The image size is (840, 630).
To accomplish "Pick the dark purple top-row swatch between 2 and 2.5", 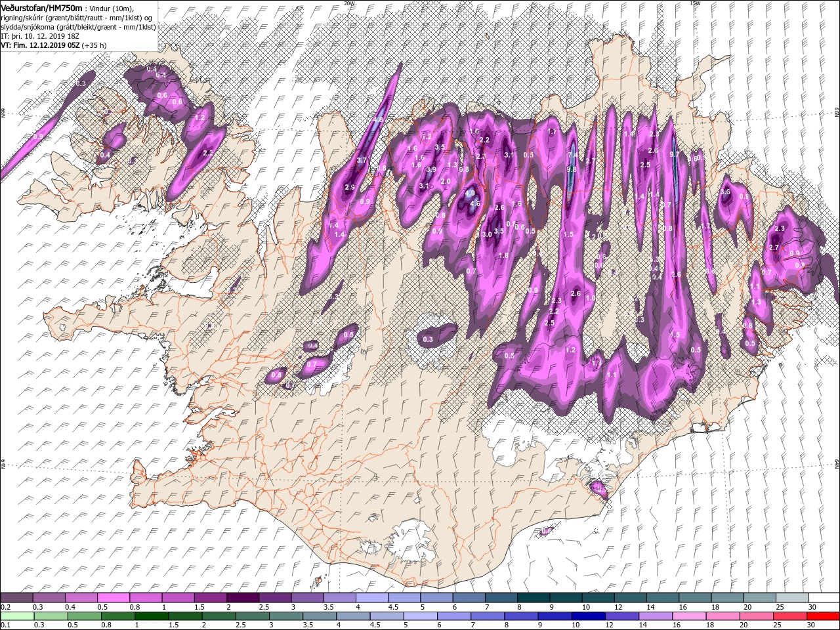I will tap(243, 598).
